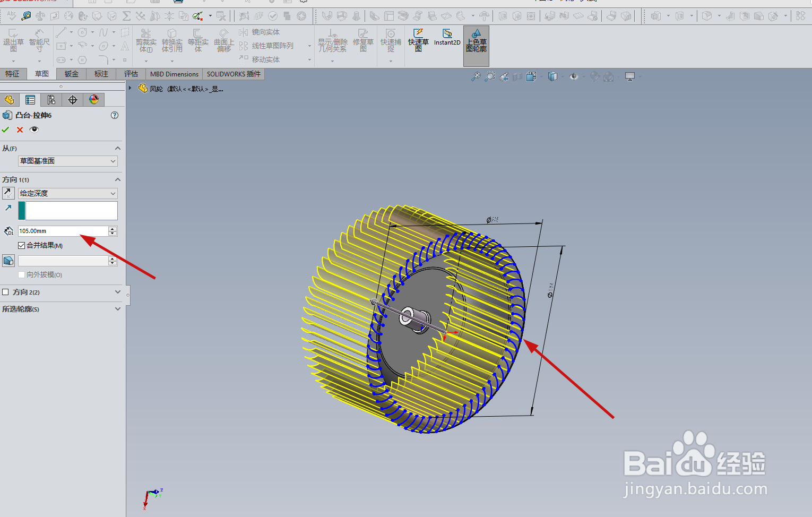
Task: Switch to the 草图 (Sketch) tab
Action: point(42,74)
